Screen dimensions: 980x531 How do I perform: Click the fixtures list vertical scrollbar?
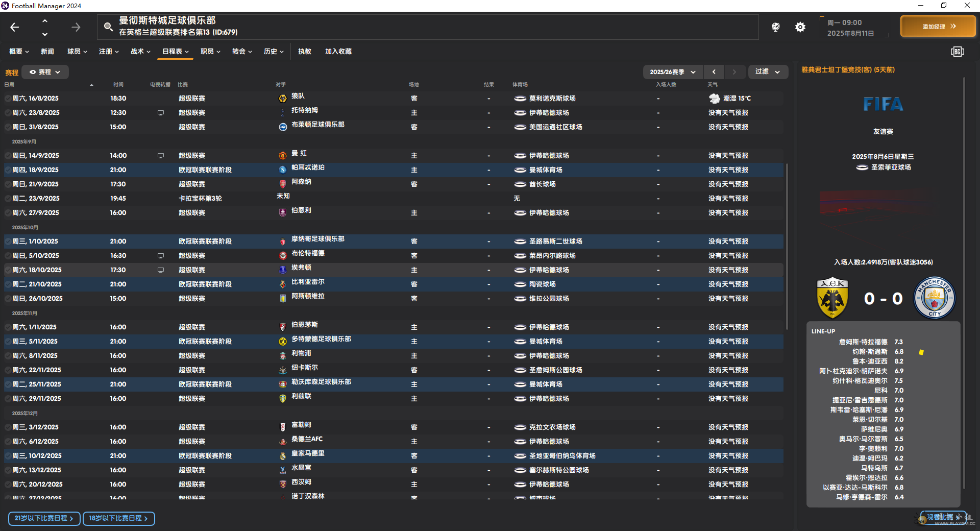[787, 246]
